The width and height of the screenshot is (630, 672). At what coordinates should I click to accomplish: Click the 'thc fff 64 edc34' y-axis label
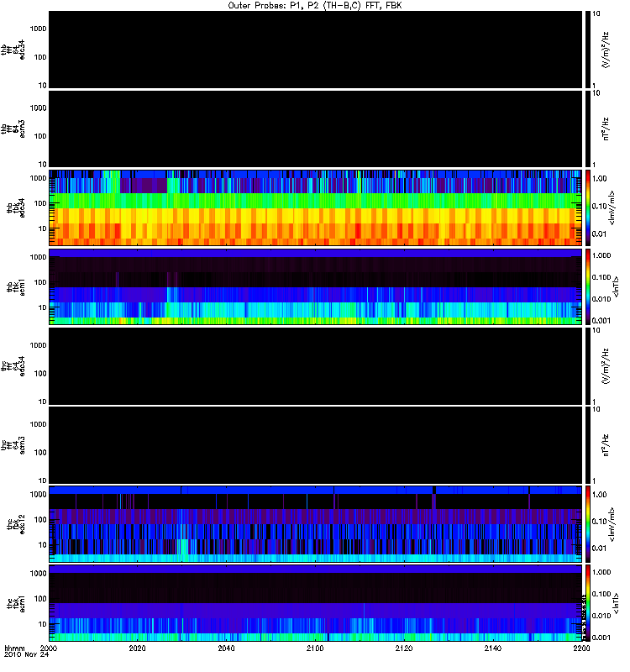click(x=13, y=366)
